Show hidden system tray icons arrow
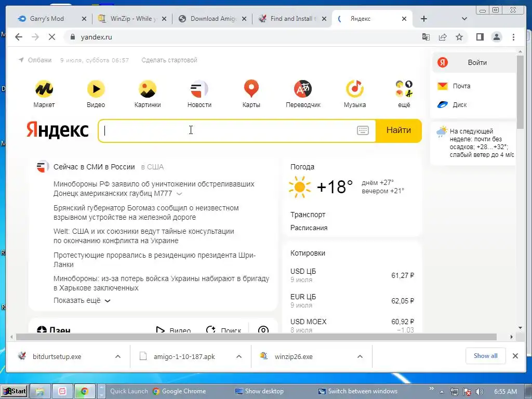 coord(442,392)
